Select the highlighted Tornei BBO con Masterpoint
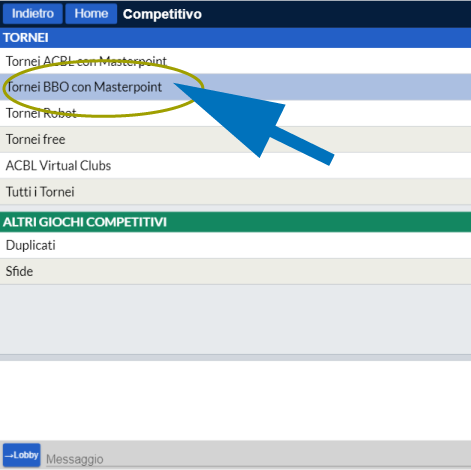471x470 pixels. tap(235, 87)
